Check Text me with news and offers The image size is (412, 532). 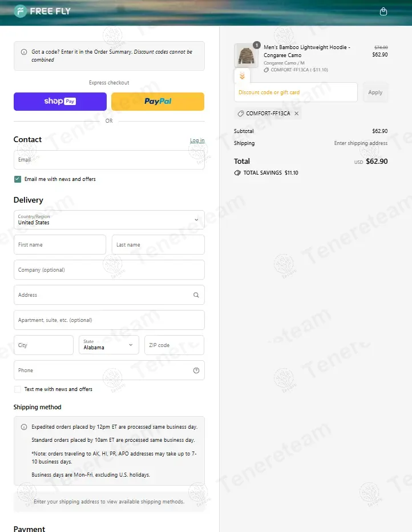[18, 389]
